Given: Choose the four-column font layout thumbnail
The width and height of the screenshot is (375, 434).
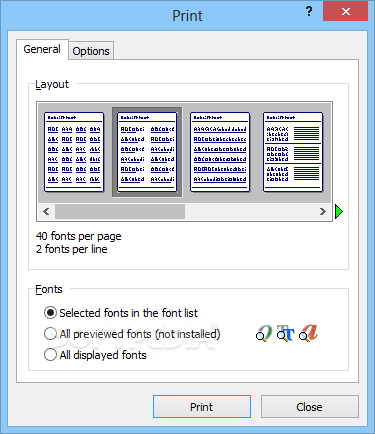Looking at the screenshot, I should click(74, 152).
